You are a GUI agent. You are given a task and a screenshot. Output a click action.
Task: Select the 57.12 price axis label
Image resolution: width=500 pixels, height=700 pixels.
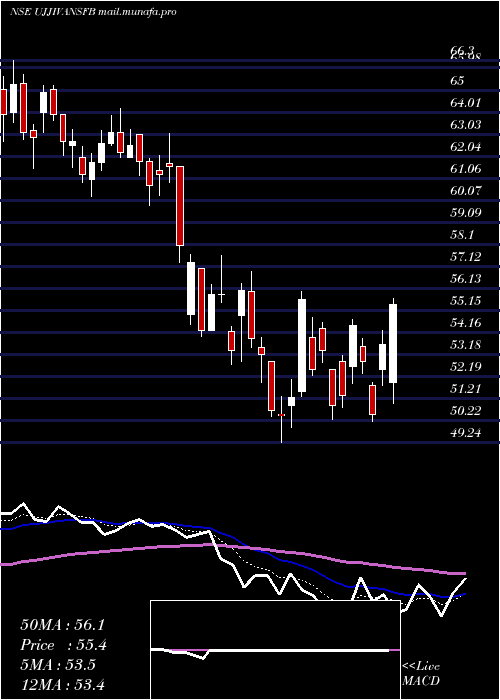point(466,257)
